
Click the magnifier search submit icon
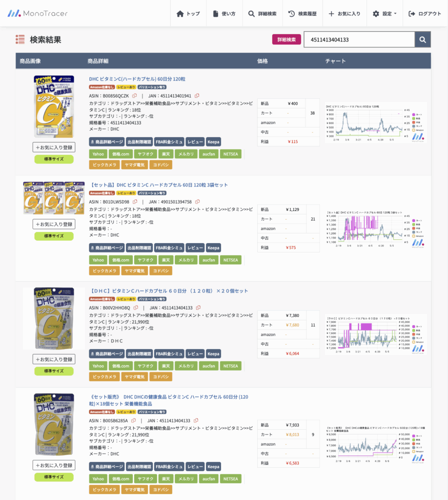[x=423, y=40]
